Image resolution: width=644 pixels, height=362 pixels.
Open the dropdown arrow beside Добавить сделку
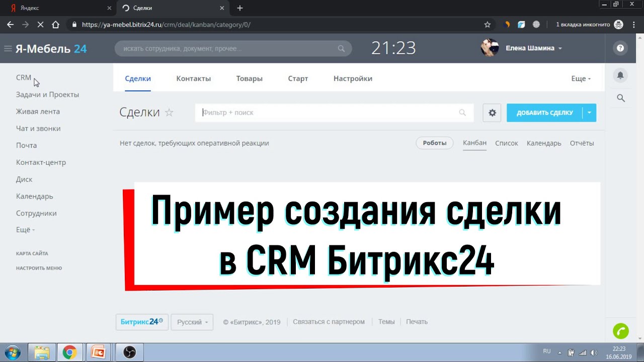589,113
